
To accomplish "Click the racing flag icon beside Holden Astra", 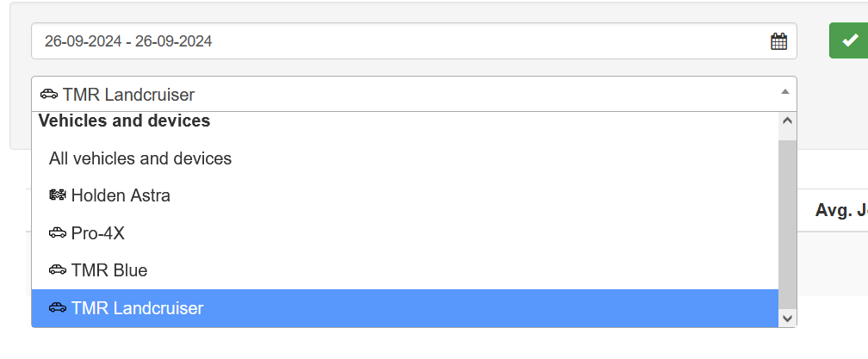I will pyautogui.click(x=58, y=195).
